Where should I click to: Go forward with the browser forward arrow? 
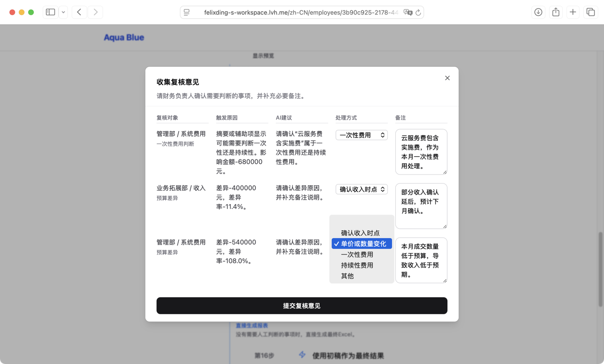click(x=95, y=12)
